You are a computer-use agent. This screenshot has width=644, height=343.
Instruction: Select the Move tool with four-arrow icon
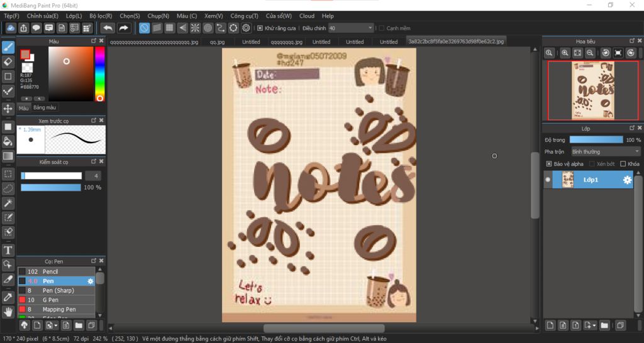click(8, 109)
